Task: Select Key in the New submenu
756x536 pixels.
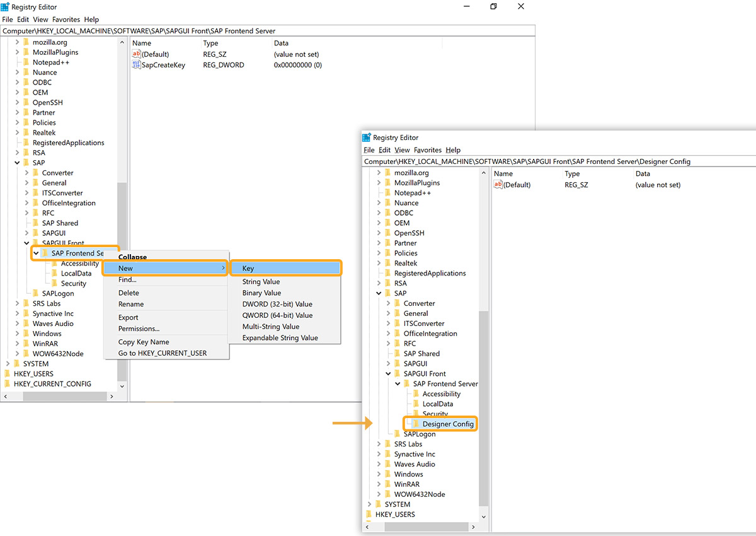Action: [285, 268]
